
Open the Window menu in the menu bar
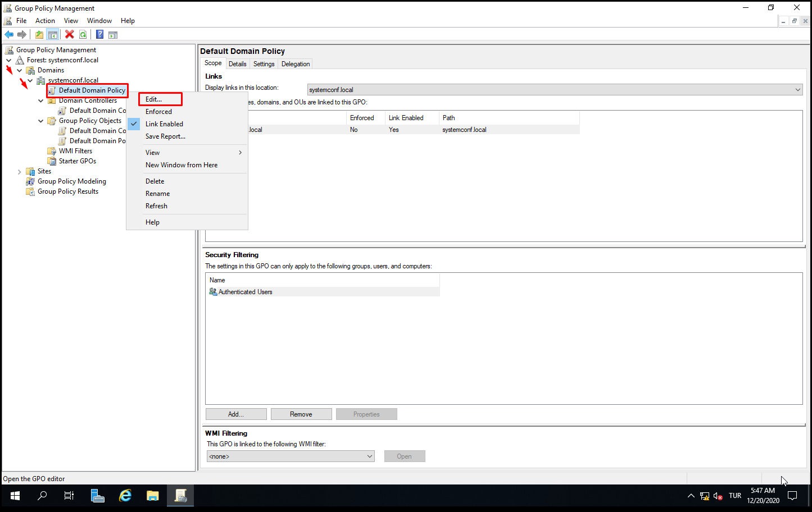pyautogui.click(x=99, y=21)
